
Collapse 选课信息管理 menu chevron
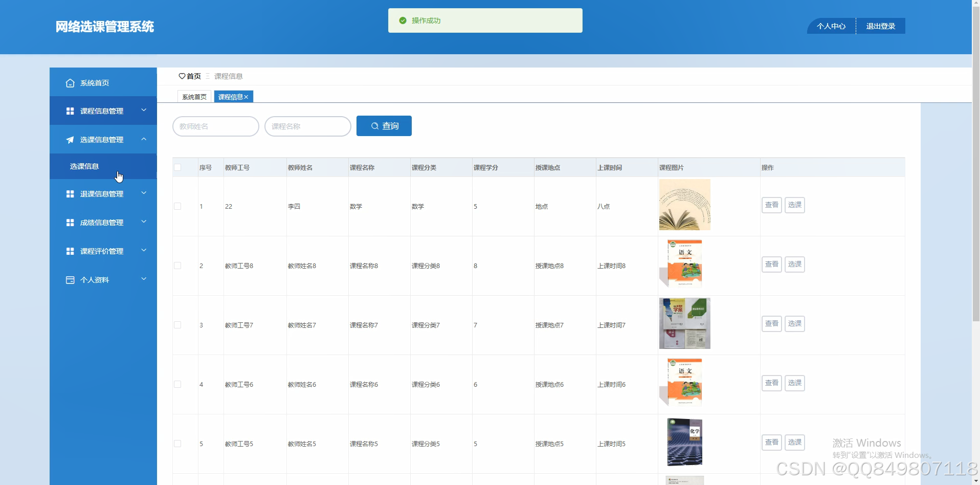point(144,139)
